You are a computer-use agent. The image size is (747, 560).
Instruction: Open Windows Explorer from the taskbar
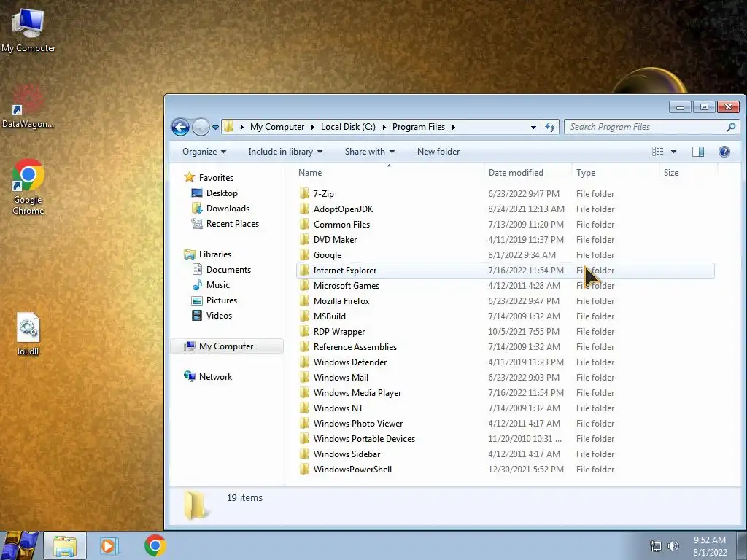coord(65,545)
